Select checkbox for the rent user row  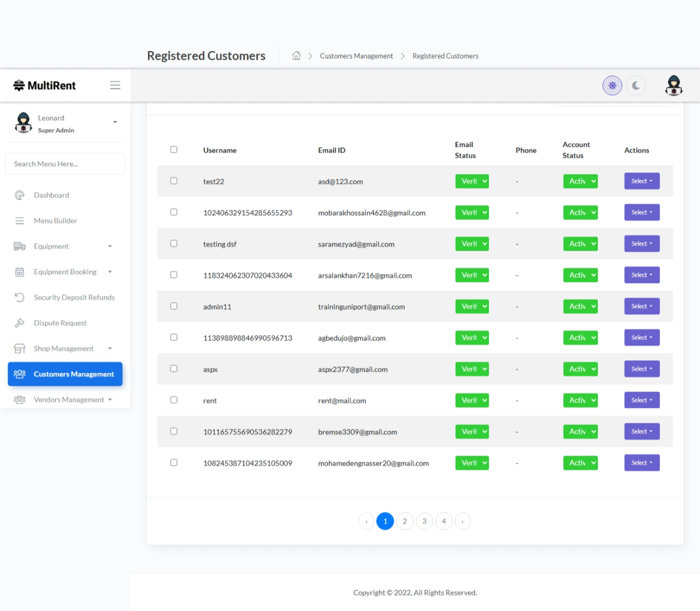(x=174, y=400)
